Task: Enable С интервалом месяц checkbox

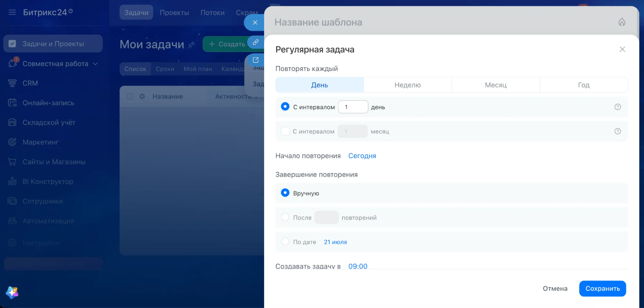Action: (285, 131)
